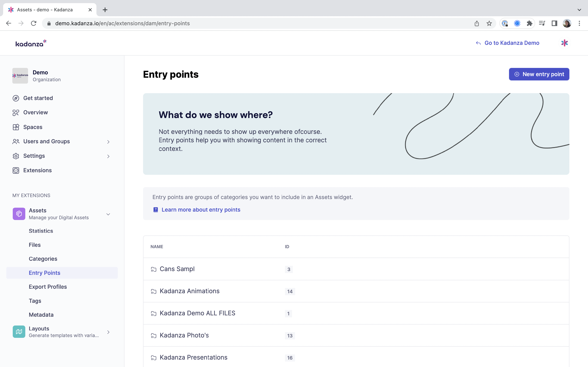588x367 pixels.
Task: Click the Assets extension purple icon
Action: (x=19, y=214)
